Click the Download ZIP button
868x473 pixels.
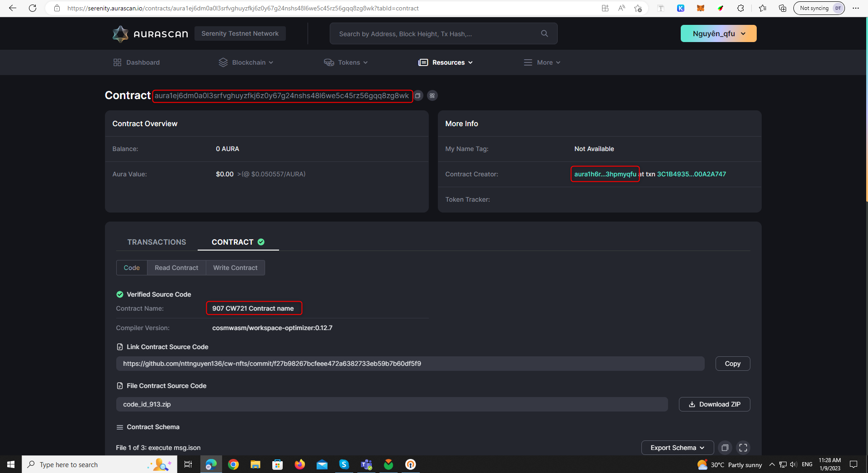pos(714,404)
